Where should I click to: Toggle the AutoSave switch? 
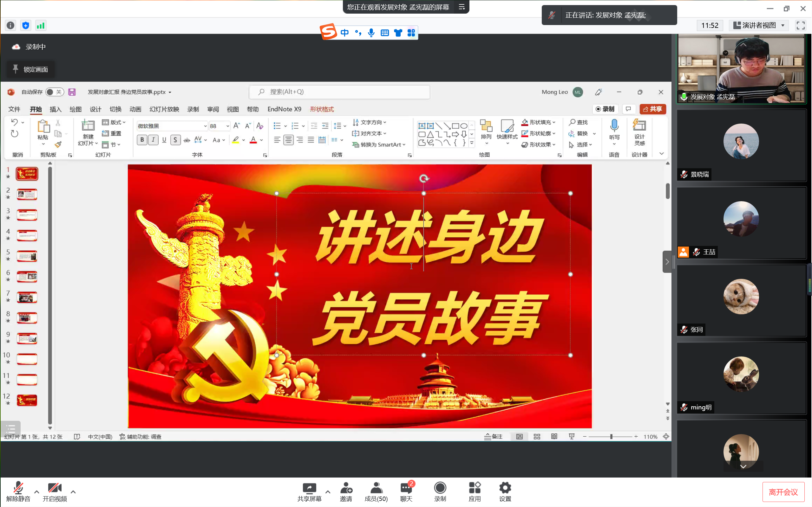click(x=54, y=92)
